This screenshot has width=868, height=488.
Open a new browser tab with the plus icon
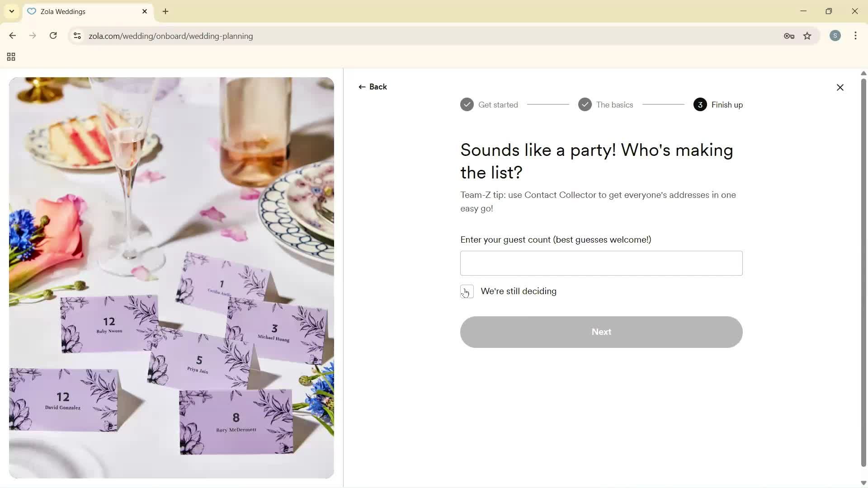pos(165,11)
